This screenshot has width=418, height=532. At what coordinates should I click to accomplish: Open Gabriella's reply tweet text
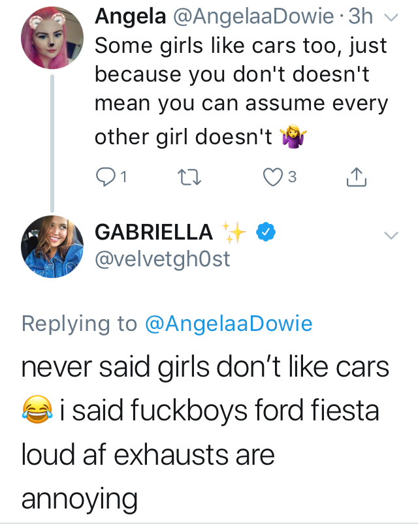pyautogui.click(x=205, y=432)
